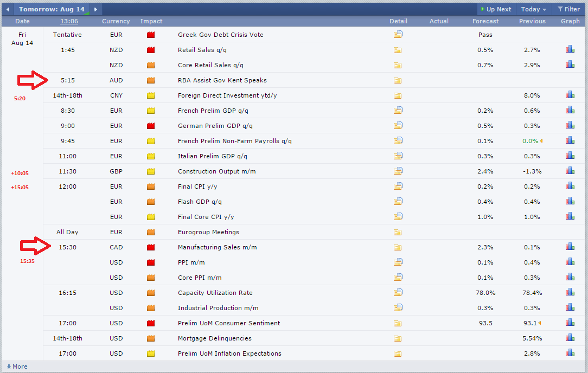Jump to Up Next event

[495, 9]
